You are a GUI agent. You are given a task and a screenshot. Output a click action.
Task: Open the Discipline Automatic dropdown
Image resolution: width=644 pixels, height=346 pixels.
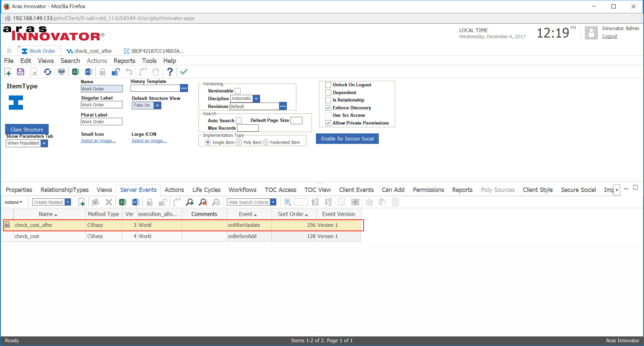[256, 99]
